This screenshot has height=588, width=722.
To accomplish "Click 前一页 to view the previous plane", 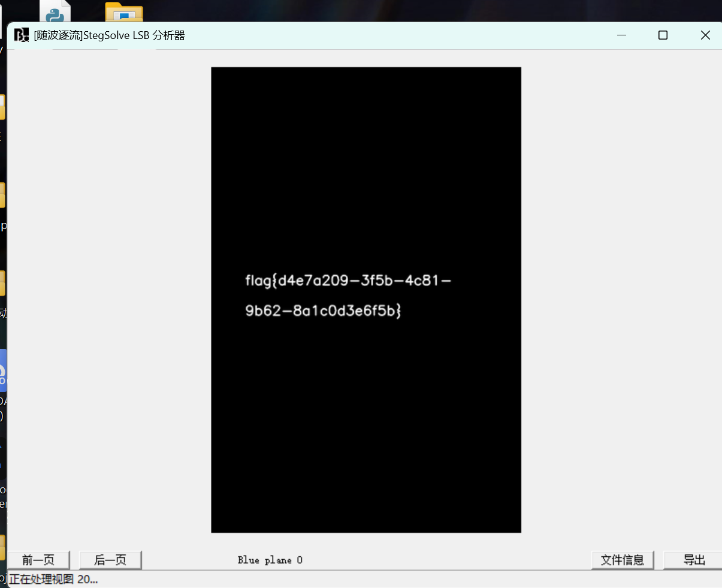I will coord(38,560).
